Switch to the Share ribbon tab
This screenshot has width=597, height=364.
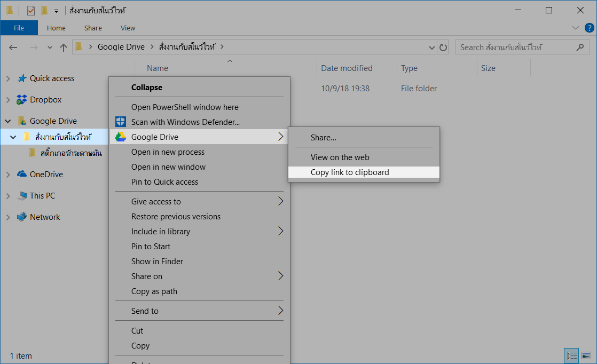[x=93, y=28]
